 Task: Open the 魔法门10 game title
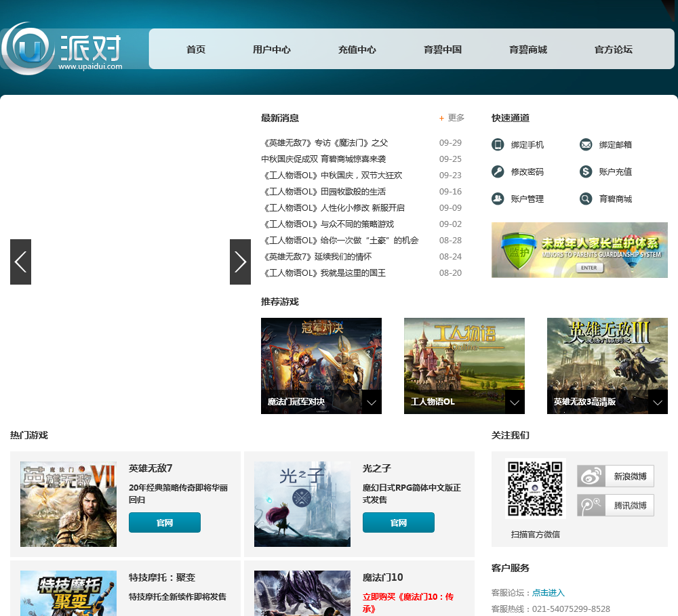382,577
